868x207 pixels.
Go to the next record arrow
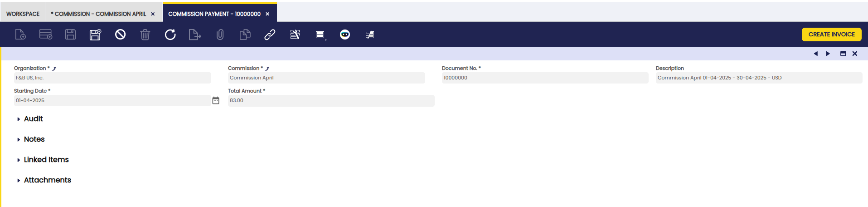(828, 54)
